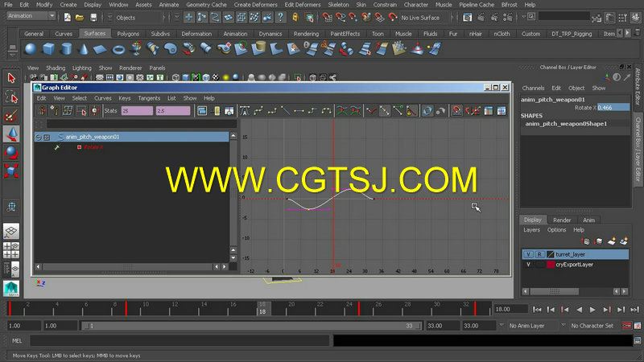Image resolution: width=644 pixels, height=362 pixels.
Task: Toggle auto keyframe button
Action: click(627, 326)
